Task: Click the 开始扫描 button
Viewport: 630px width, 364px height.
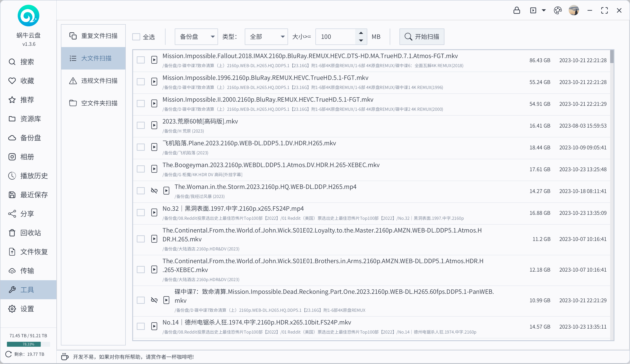Action: click(x=422, y=37)
